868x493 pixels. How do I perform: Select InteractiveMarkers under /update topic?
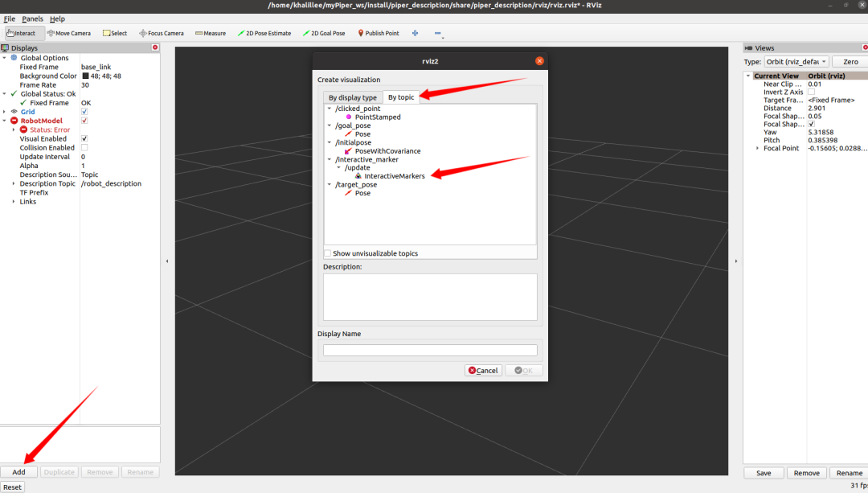393,176
